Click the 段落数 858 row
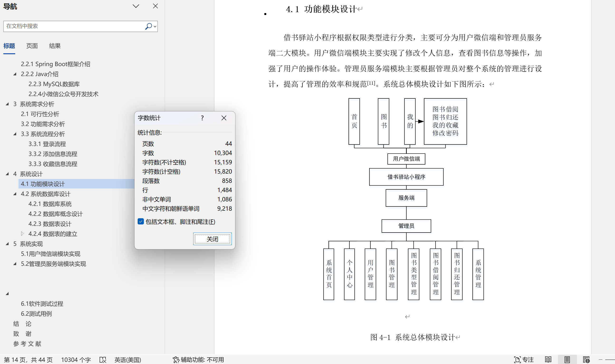 [x=187, y=181]
